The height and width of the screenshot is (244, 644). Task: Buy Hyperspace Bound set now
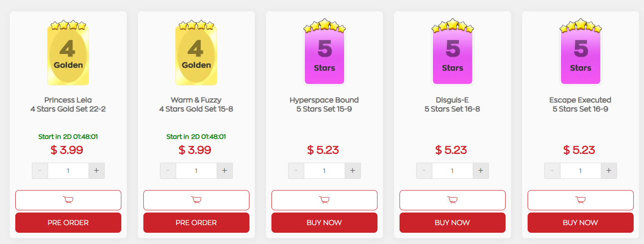(x=324, y=223)
